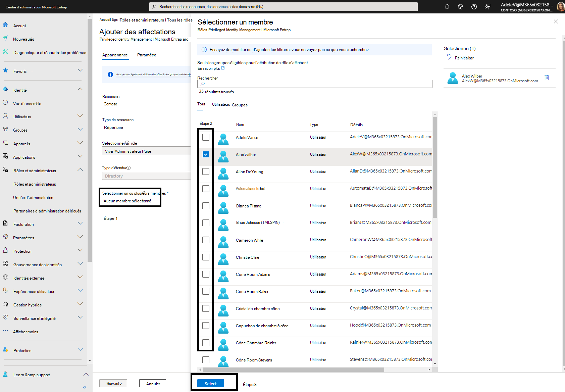Check the box for Adele Vance
This screenshot has height=392, width=565.
click(x=206, y=137)
